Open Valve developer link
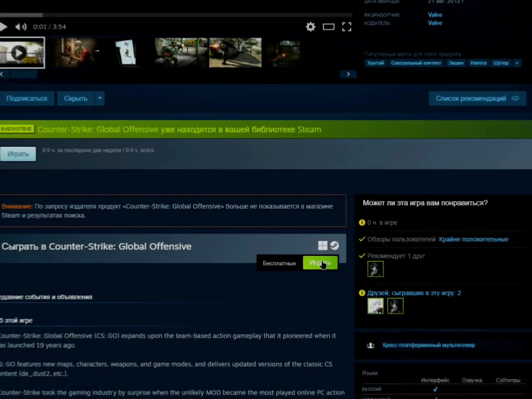 coord(435,15)
